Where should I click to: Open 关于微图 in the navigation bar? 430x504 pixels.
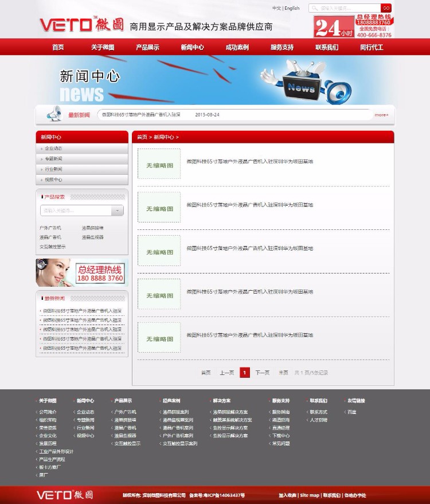(x=103, y=47)
